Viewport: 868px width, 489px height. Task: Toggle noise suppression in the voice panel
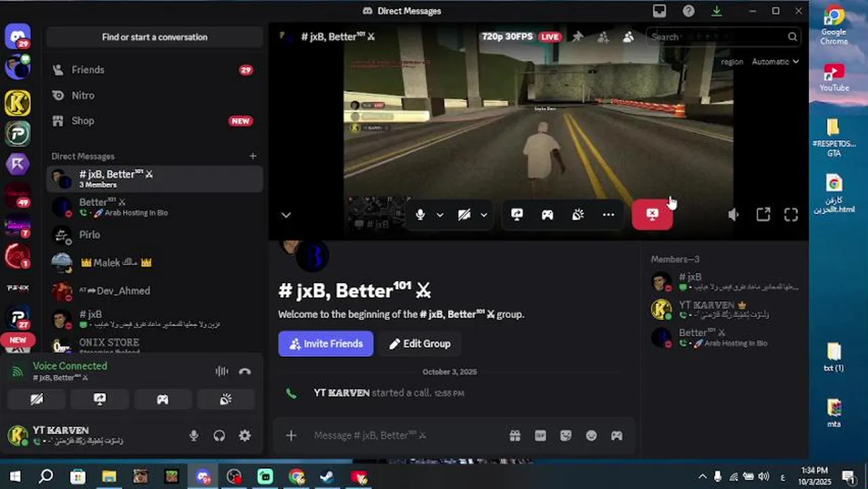(x=221, y=371)
